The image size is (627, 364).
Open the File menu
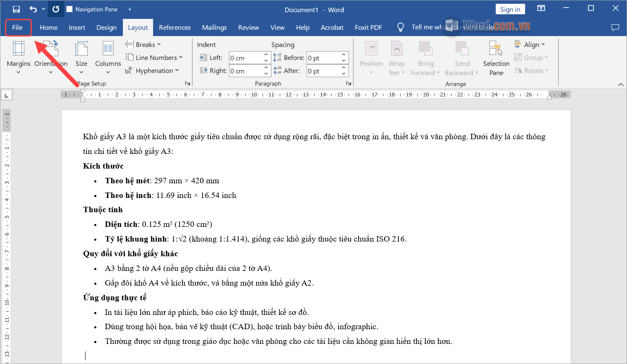[x=18, y=27]
